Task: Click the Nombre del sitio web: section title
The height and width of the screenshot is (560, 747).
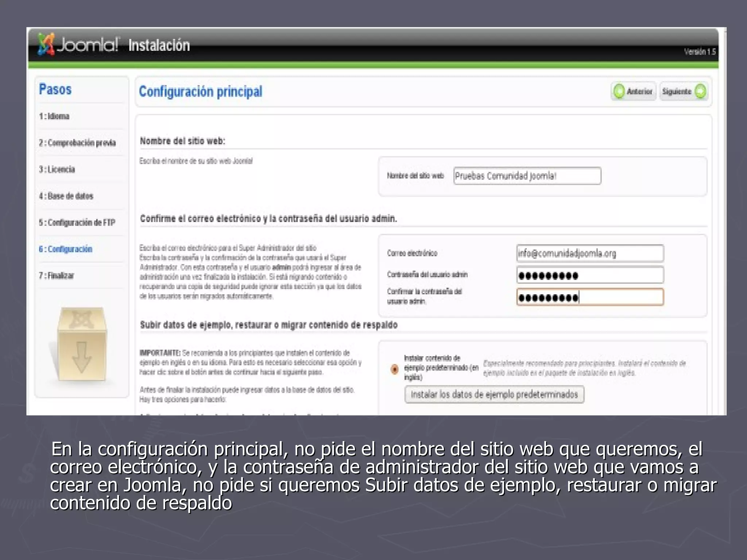Action: [183, 141]
